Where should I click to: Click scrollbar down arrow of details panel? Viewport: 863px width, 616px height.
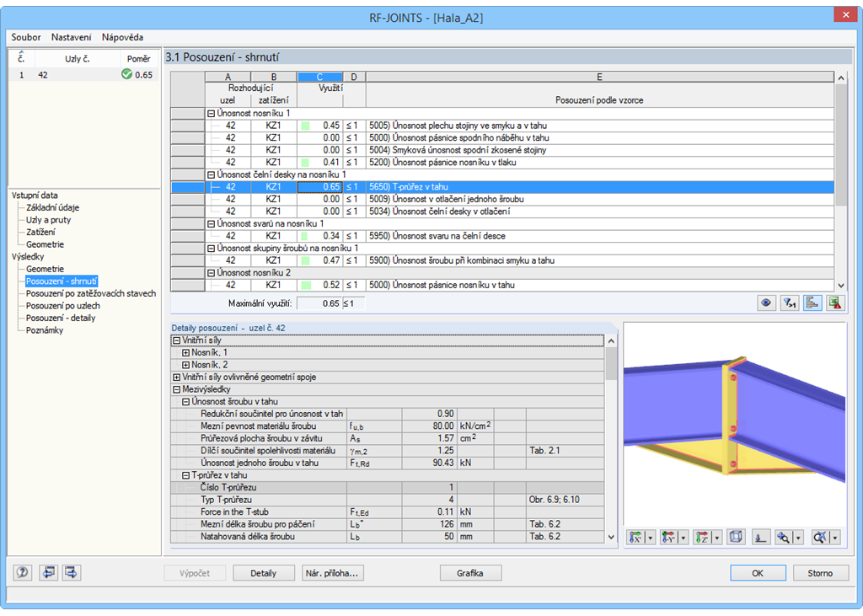pos(611,538)
